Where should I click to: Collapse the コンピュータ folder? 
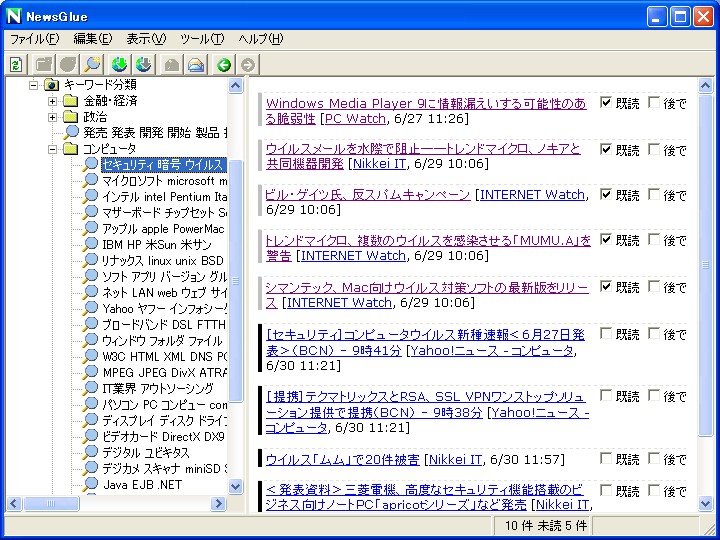(x=52, y=149)
